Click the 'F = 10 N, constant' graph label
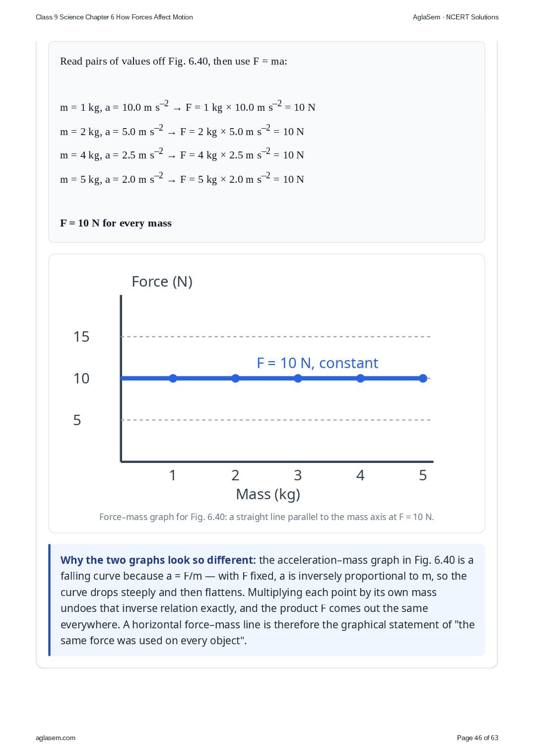 pyautogui.click(x=318, y=363)
